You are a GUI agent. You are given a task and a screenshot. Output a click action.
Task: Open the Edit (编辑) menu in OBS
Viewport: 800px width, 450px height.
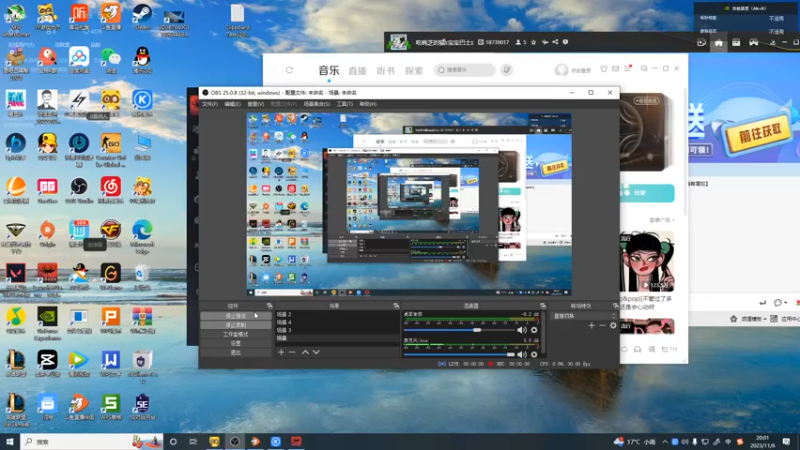click(233, 104)
